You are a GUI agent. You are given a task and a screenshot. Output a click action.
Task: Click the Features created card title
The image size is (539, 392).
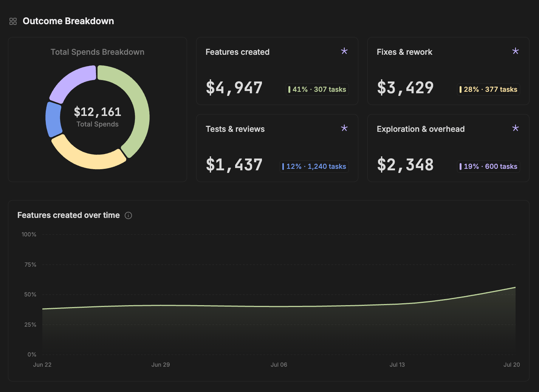[237, 52]
